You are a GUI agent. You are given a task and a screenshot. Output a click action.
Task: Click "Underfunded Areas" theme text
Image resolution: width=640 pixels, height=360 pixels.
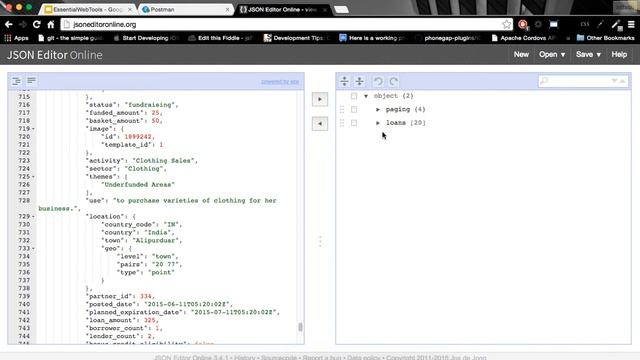138,184
